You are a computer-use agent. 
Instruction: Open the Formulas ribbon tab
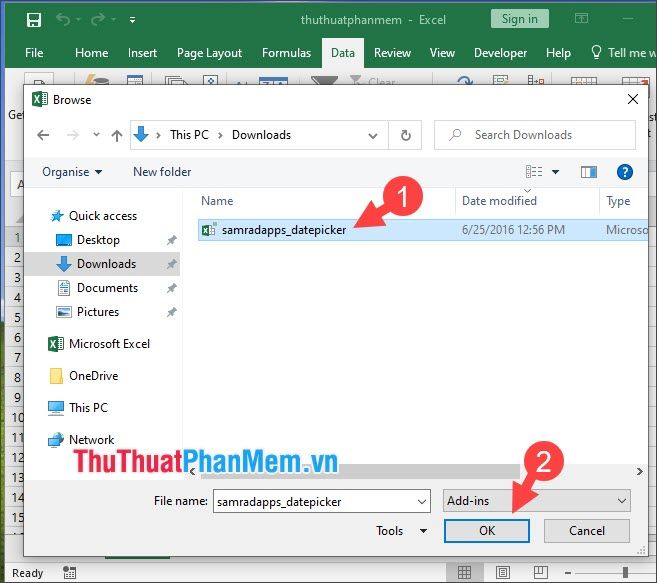(x=286, y=53)
